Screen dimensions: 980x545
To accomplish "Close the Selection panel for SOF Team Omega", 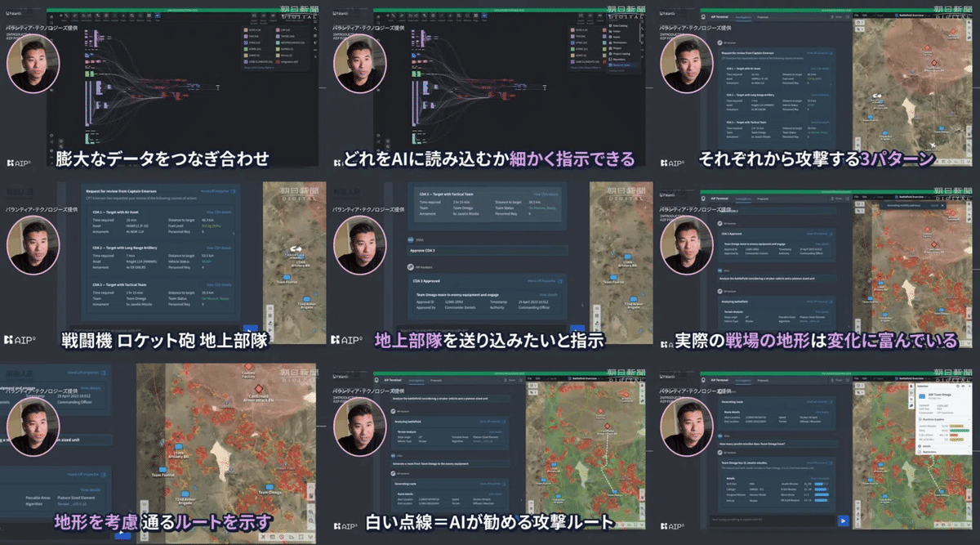I will tap(969, 386).
